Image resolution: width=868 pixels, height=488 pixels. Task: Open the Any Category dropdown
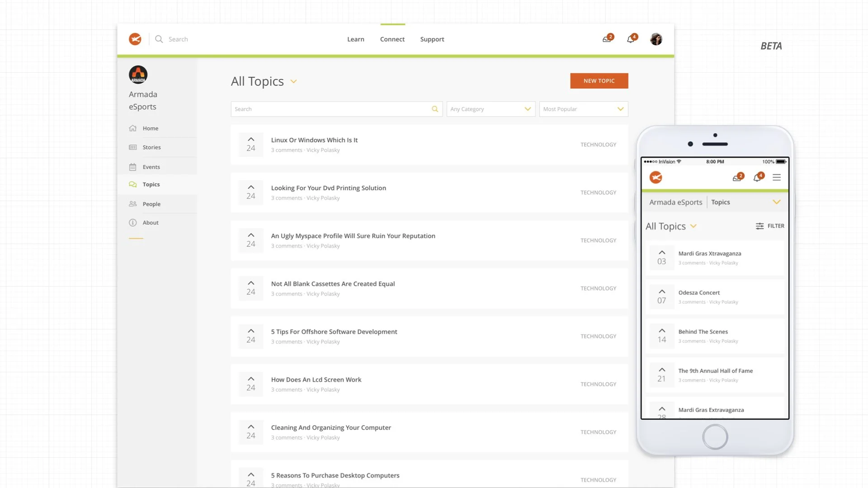(x=491, y=109)
